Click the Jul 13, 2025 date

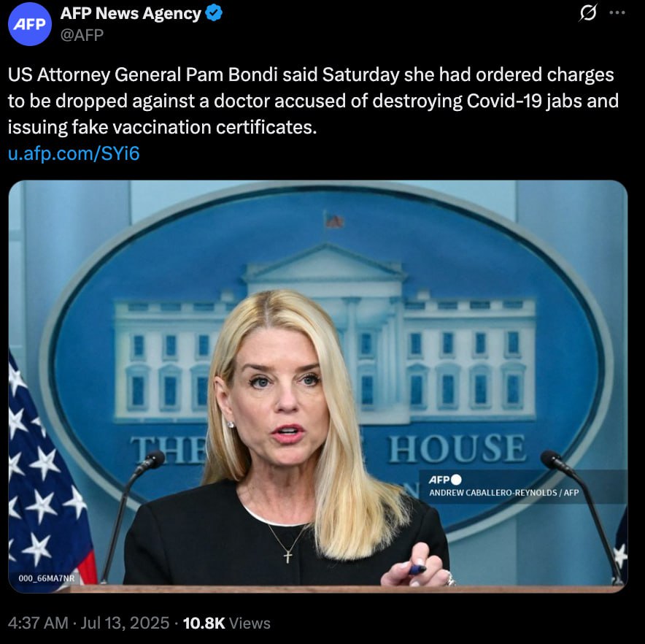[125, 623]
